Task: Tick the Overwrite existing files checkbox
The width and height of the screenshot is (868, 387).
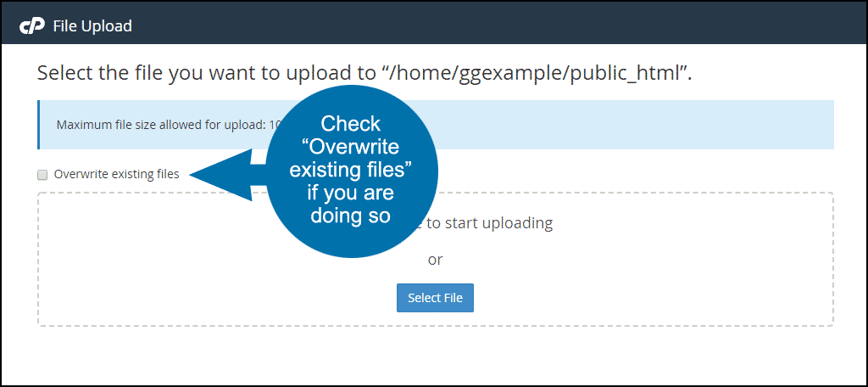Action: coord(42,175)
